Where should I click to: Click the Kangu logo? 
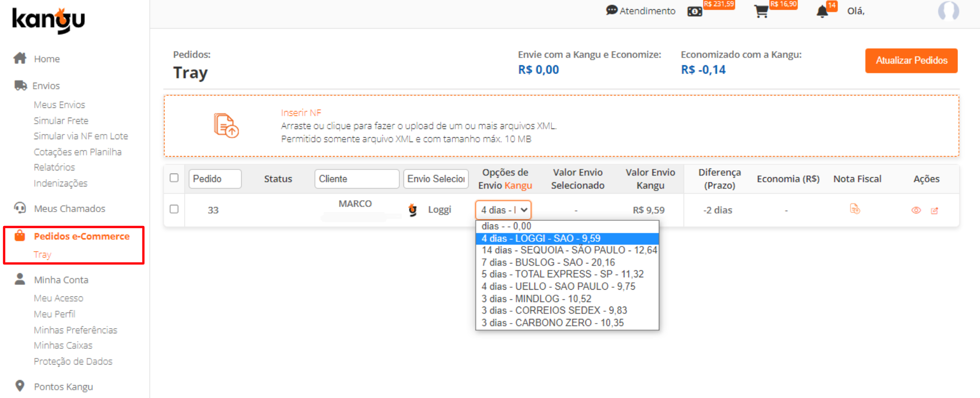[x=48, y=21]
